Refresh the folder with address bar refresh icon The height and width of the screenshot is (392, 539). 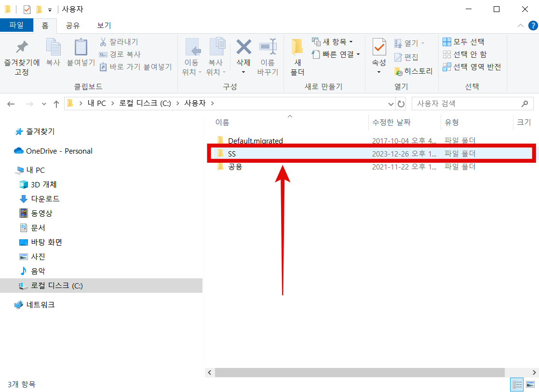coord(401,103)
